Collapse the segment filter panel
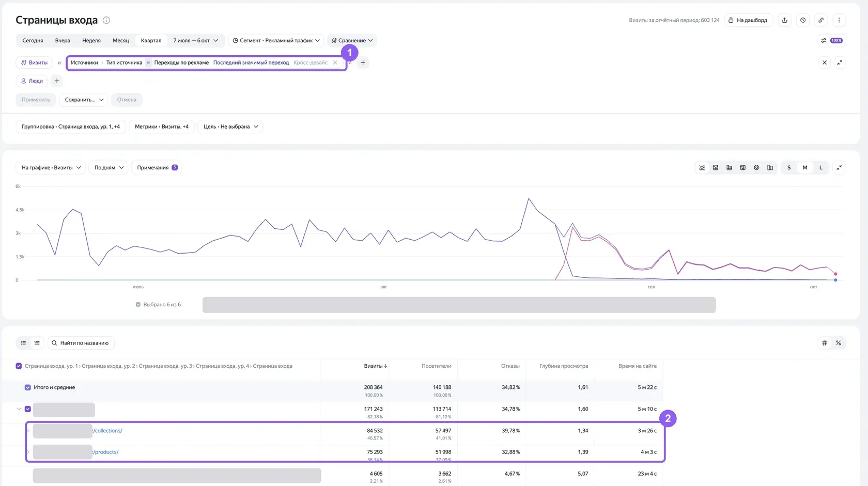The width and height of the screenshot is (868, 486). coord(840,62)
